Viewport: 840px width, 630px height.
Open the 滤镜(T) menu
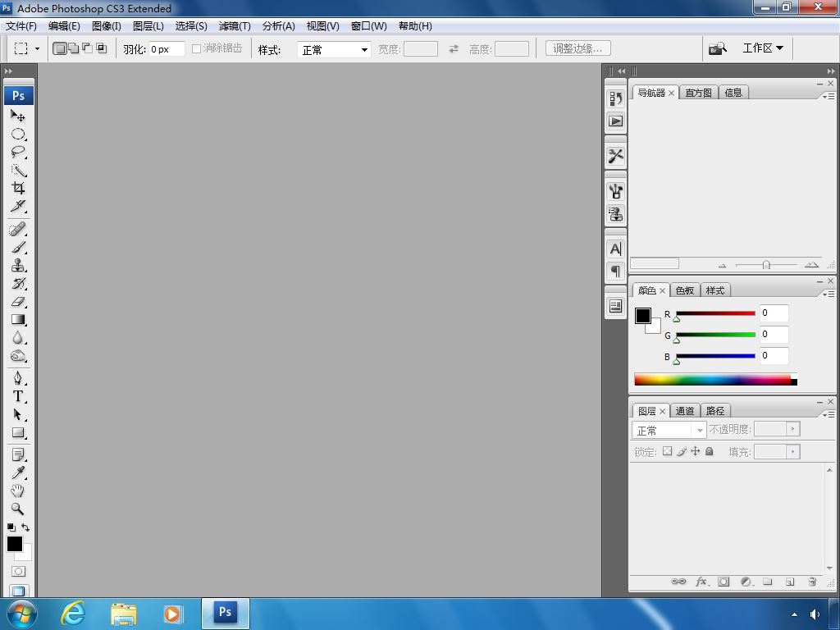[235, 25]
